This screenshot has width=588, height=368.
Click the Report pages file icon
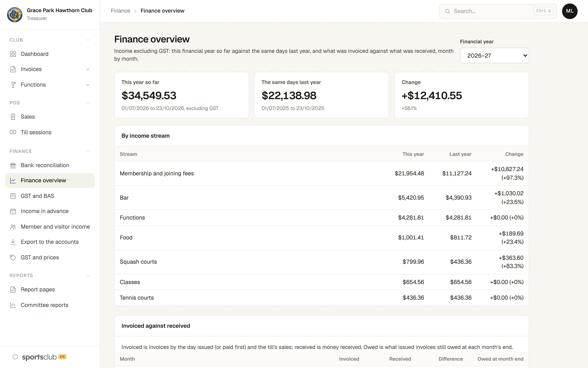click(13, 290)
